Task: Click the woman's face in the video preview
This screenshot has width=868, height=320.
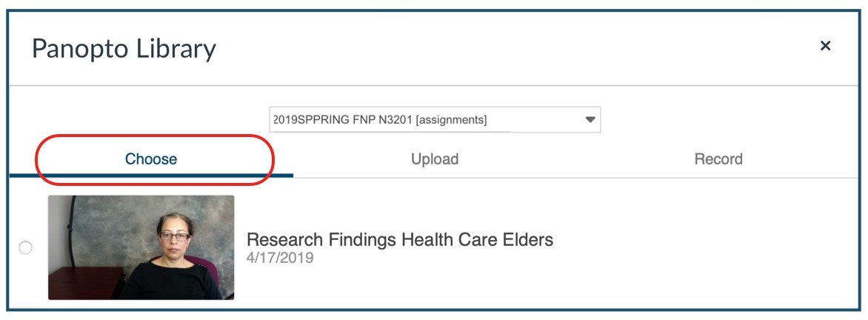Action: pyautogui.click(x=175, y=236)
